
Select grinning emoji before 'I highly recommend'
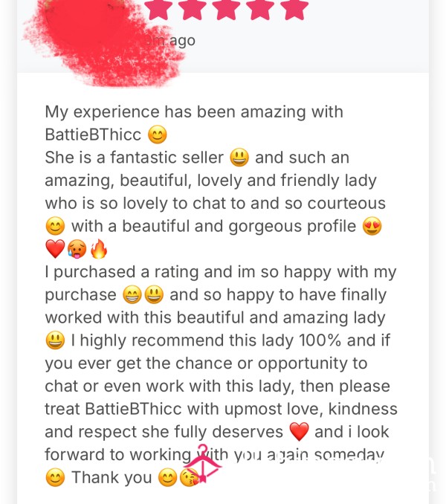(x=55, y=340)
